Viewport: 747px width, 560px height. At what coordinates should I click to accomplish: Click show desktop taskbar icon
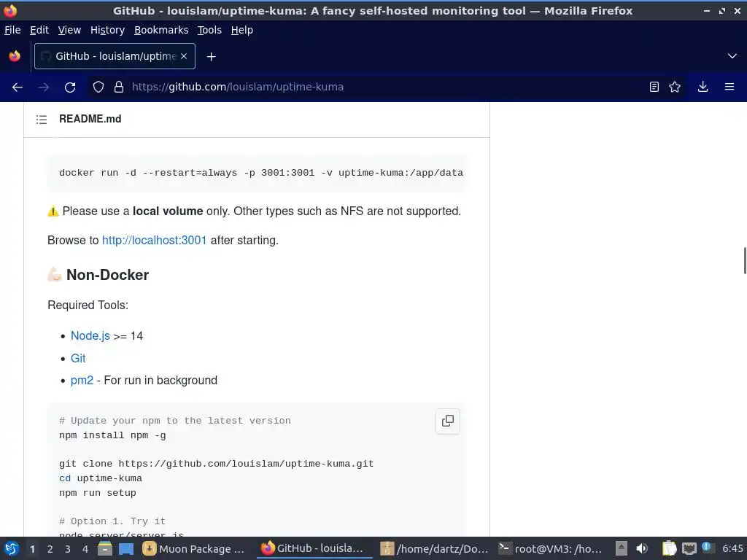[x=126, y=549]
